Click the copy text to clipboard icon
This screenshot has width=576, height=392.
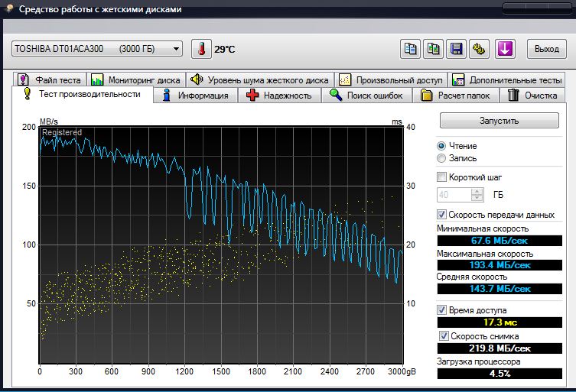pyautogui.click(x=411, y=49)
